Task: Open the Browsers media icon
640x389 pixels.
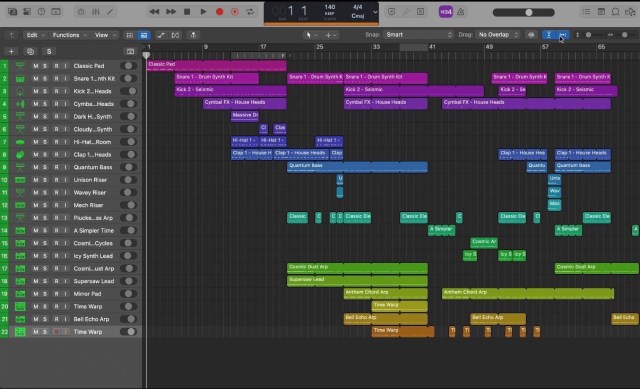Action: [x=630, y=12]
